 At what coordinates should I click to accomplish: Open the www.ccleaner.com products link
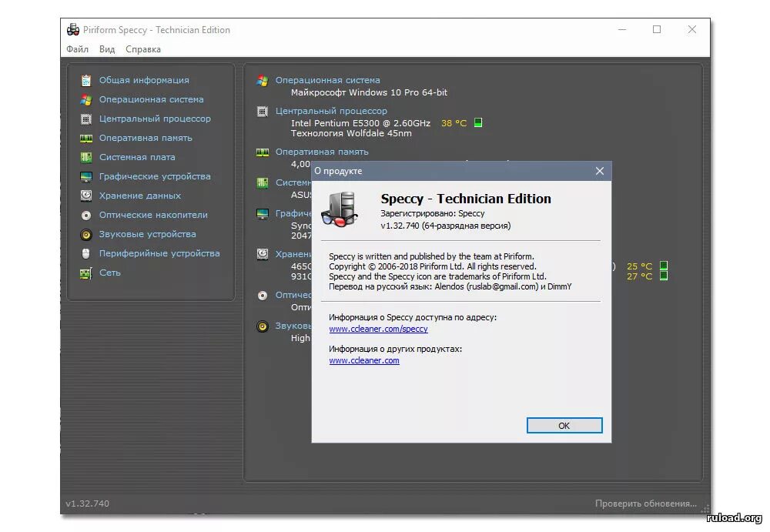364,360
